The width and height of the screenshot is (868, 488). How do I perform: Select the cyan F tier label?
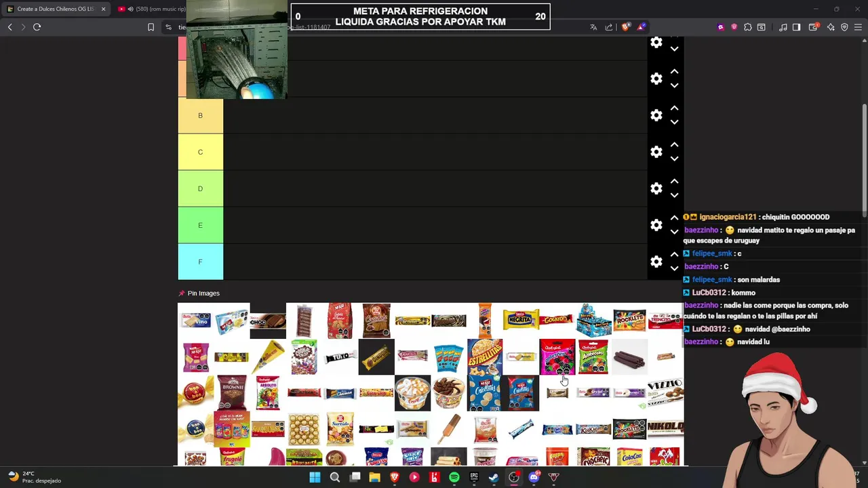(x=200, y=262)
